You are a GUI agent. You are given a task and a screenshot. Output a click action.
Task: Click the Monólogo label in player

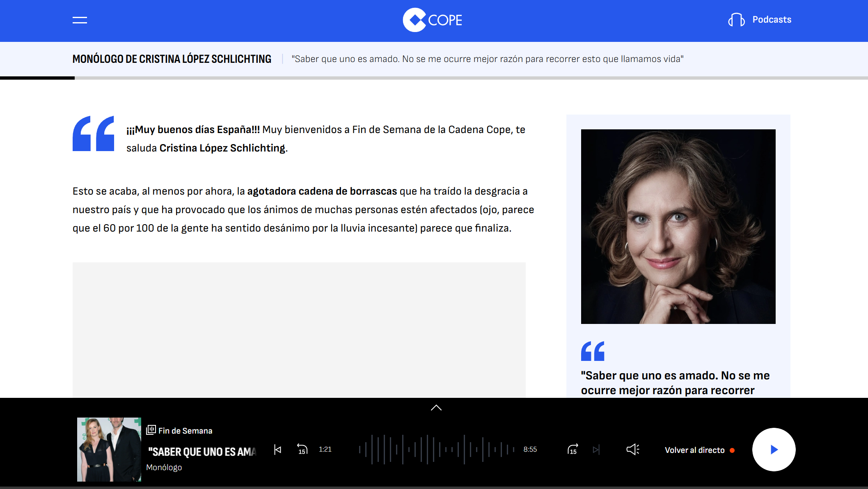(x=164, y=467)
